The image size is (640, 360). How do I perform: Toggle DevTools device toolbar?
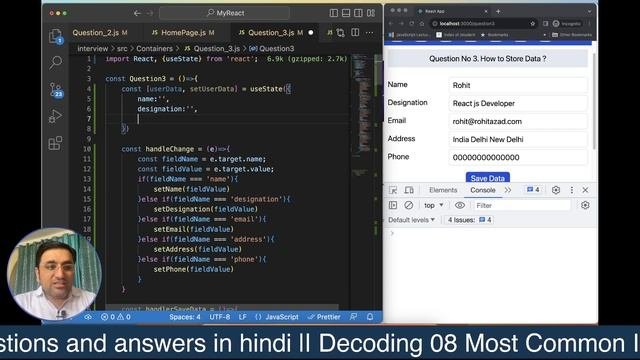(x=409, y=190)
